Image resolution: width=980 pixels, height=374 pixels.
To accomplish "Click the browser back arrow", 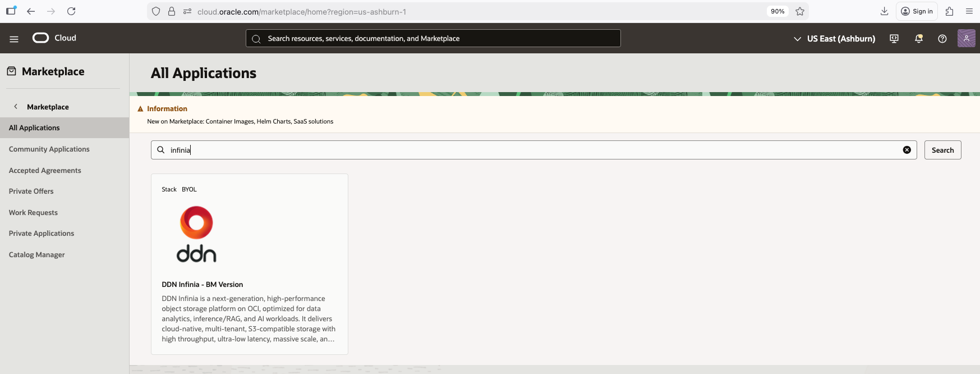I will click(x=31, y=11).
